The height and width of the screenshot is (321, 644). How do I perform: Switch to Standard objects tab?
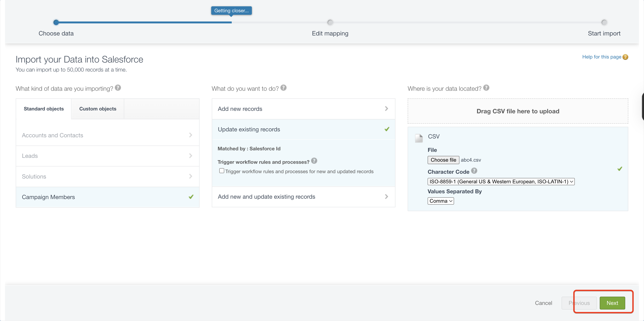(x=44, y=109)
